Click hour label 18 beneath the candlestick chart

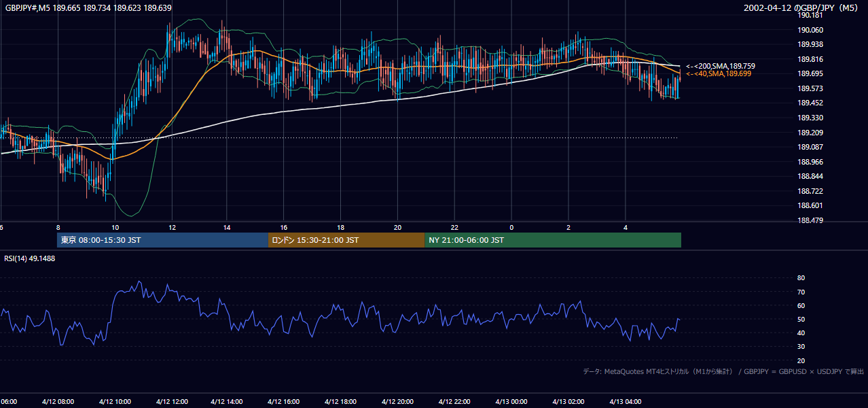[x=340, y=227]
